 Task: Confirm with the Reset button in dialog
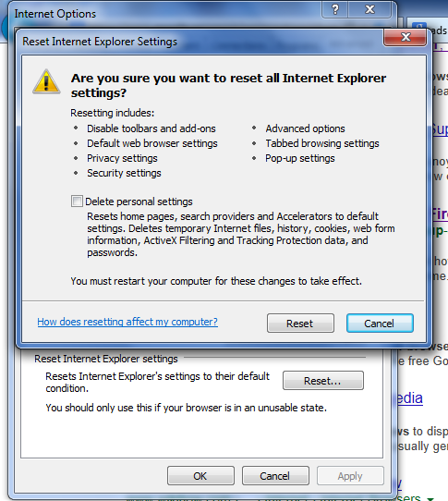pos(300,323)
